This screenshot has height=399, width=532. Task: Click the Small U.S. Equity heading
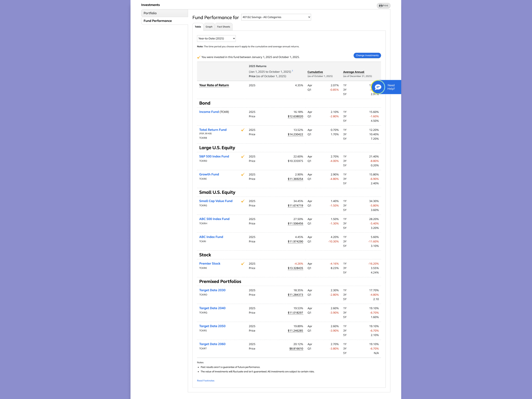point(217,192)
